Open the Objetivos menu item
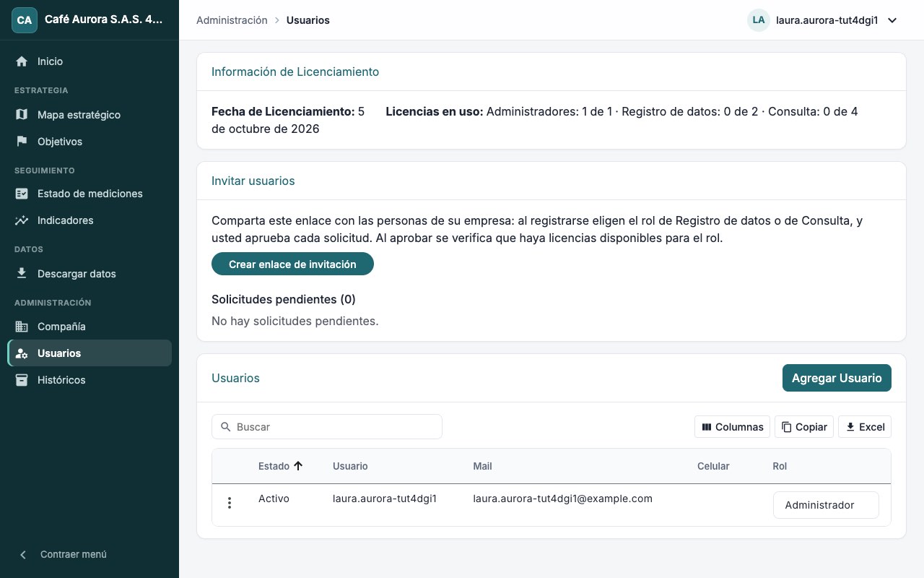The image size is (924, 578). [90, 142]
